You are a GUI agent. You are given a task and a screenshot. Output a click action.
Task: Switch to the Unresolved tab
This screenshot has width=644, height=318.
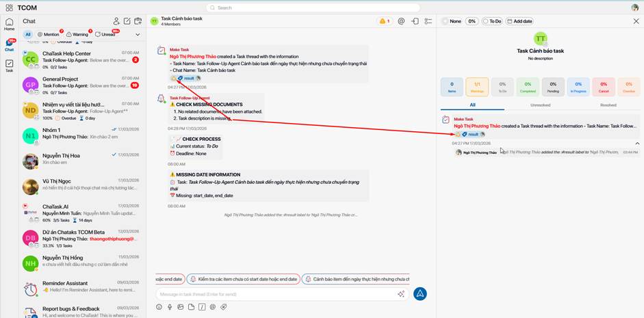(x=540, y=105)
